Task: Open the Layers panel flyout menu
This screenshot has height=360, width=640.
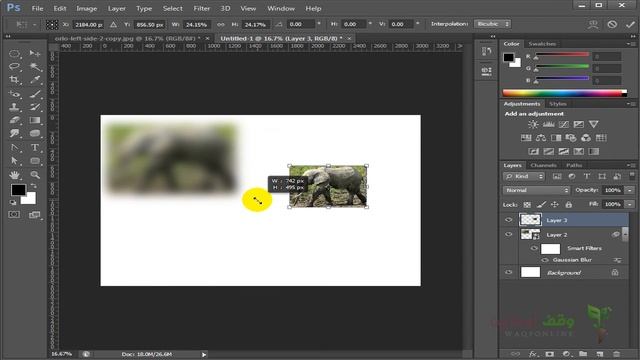Action: click(x=631, y=165)
